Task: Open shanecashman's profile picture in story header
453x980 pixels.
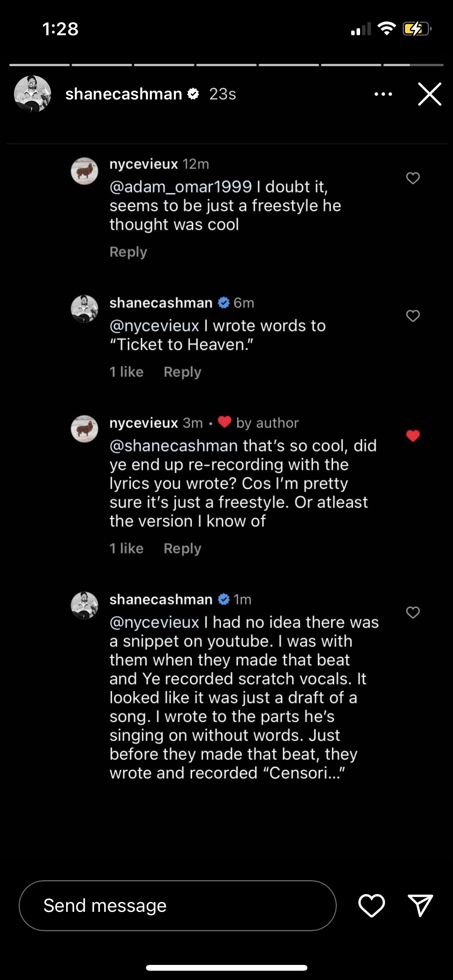Action: tap(33, 94)
